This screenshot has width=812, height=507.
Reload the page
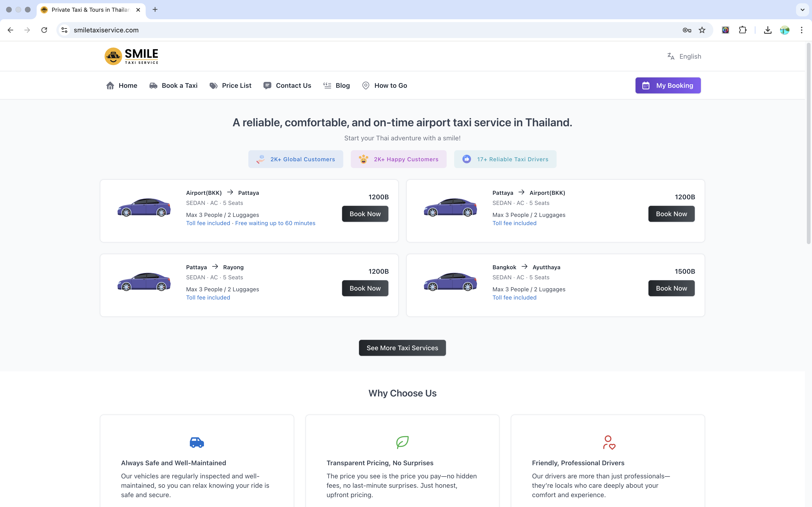(44, 30)
